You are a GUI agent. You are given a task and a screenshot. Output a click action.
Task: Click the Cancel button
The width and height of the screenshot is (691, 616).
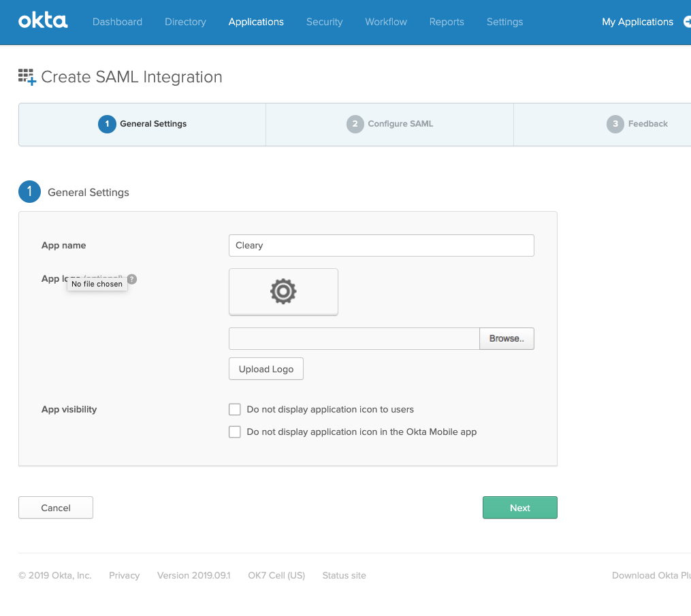click(x=56, y=508)
